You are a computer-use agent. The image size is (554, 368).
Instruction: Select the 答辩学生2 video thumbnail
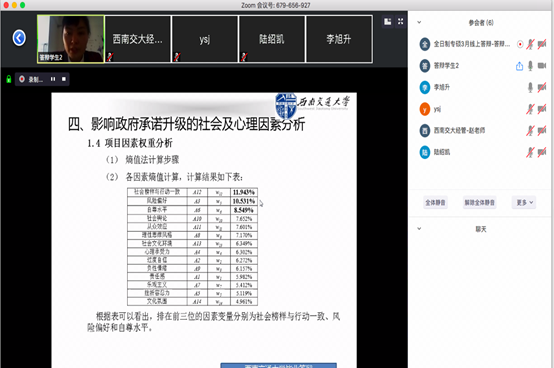pos(71,39)
